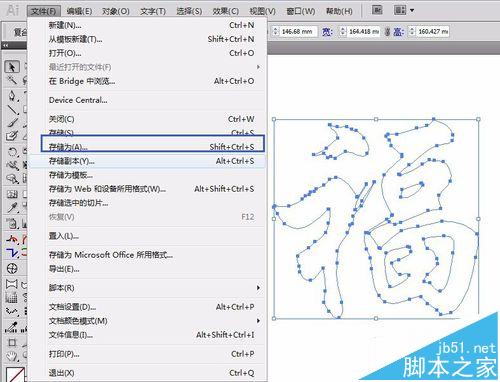Click the width value stepper arrows
Image resolution: width=500 pixels, height=382 pixels.
342,32
